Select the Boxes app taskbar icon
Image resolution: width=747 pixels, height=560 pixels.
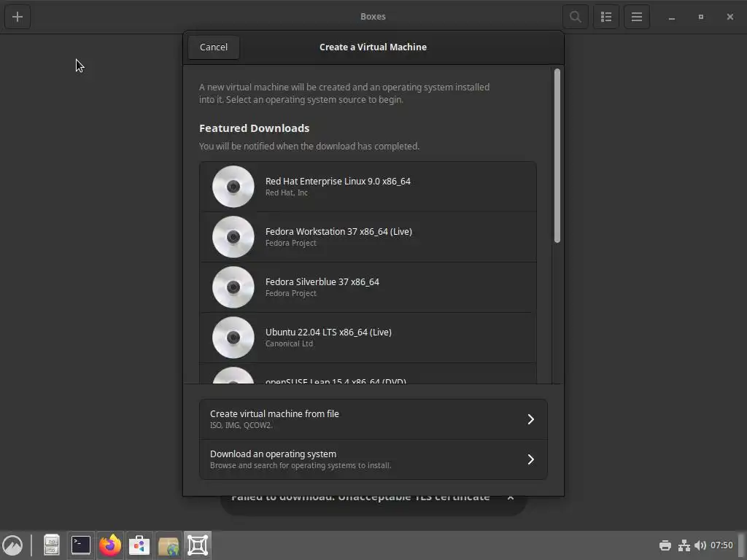[x=197, y=545]
